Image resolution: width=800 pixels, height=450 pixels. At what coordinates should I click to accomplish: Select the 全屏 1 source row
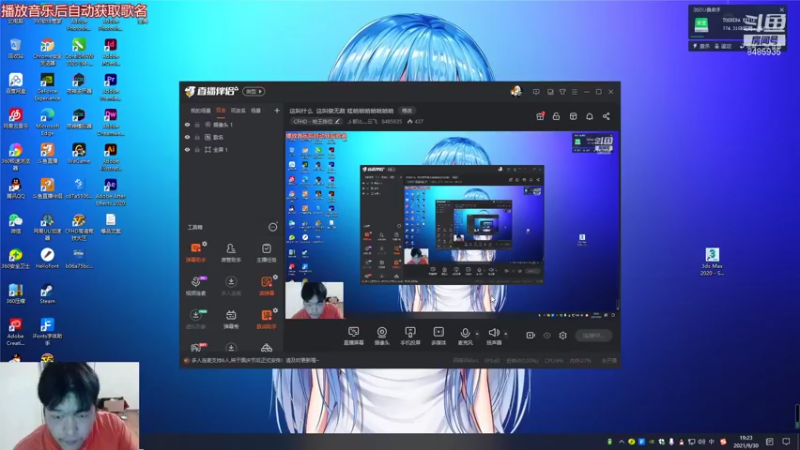pos(232,149)
